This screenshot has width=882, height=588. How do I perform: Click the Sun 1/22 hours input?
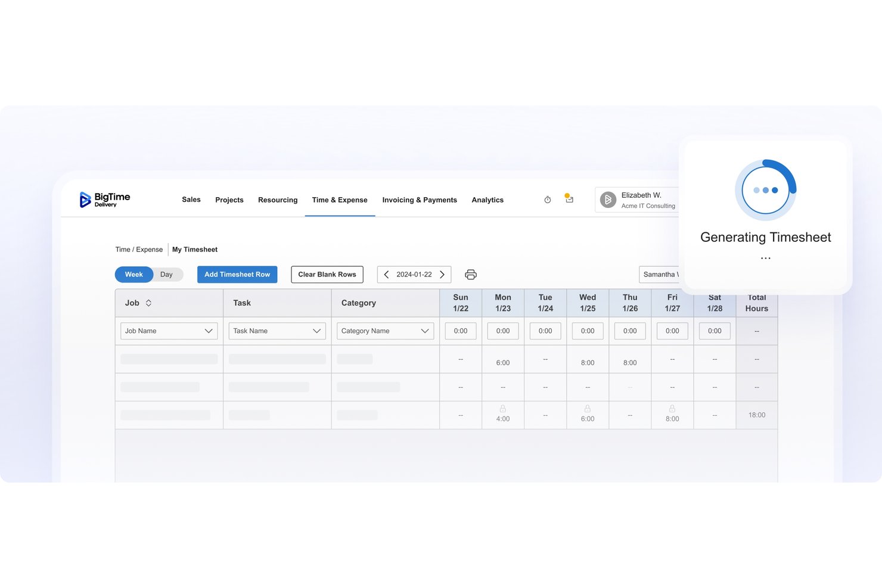(461, 331)
